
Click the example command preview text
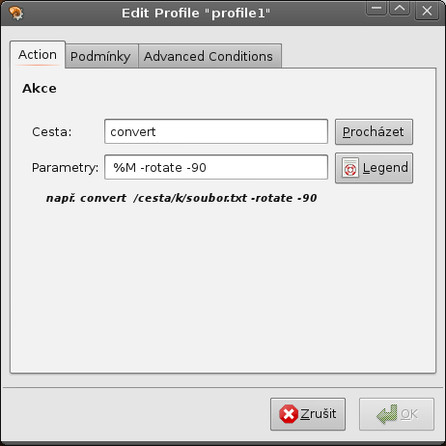pyautogui.click(x=181, y=198)
